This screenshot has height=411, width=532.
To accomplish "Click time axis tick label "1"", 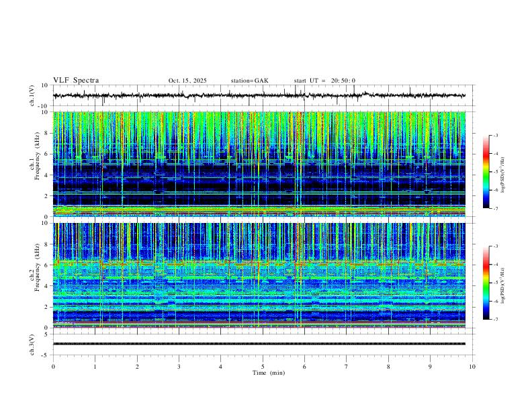I will [95, 367].
